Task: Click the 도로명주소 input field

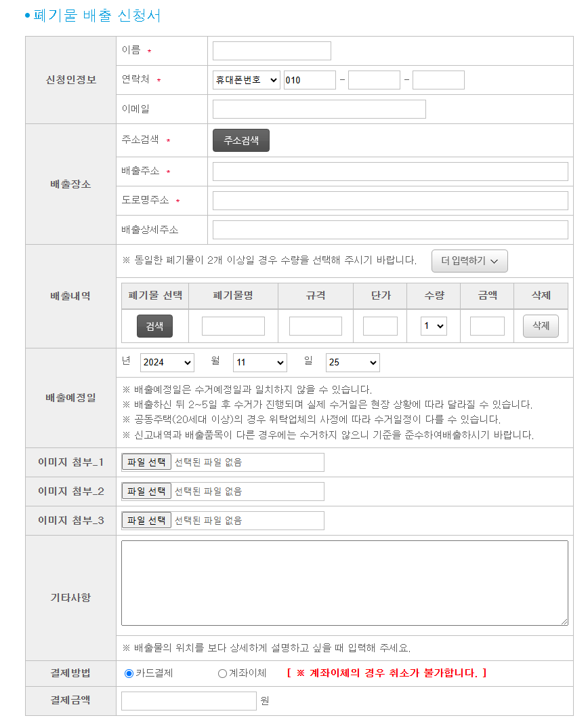Action: tap(390, 201)
